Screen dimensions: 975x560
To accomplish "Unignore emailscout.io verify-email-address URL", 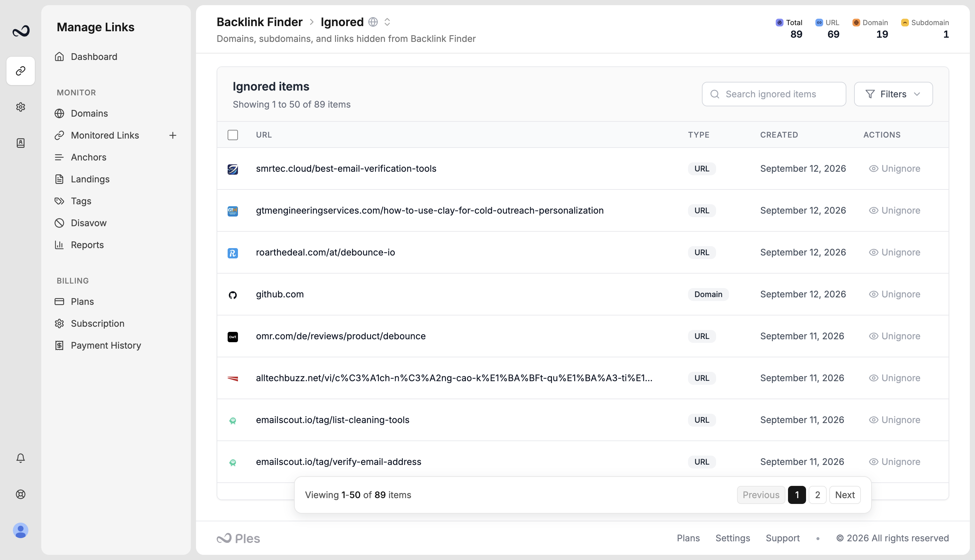I will (894, 462).
